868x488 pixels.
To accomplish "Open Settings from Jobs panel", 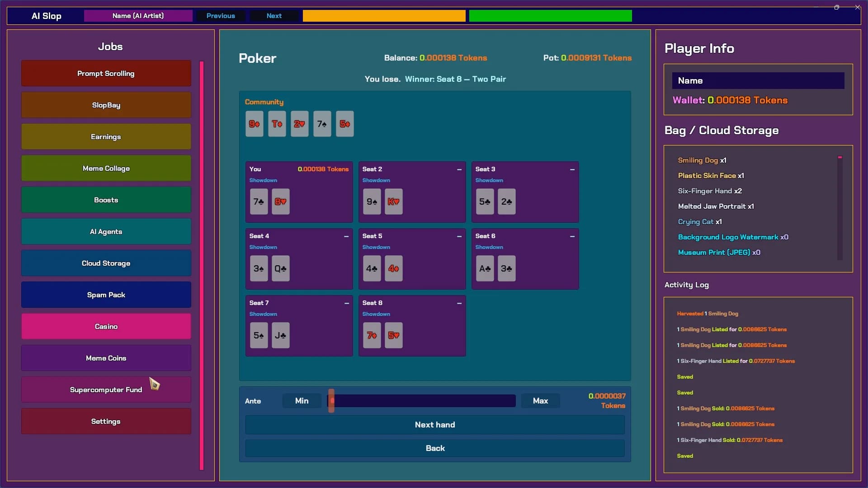I will click(106, 421).
